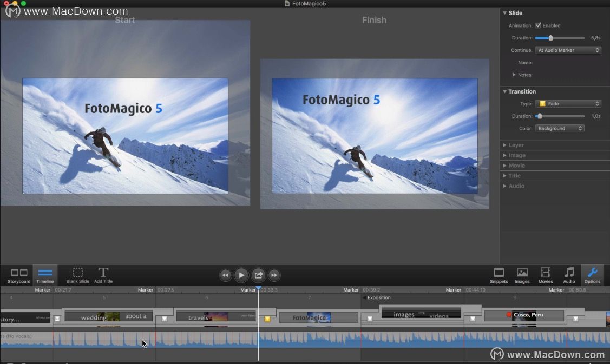
Task: Collapse the Exposition chapter triangle
Action: (x=364, y=298)
